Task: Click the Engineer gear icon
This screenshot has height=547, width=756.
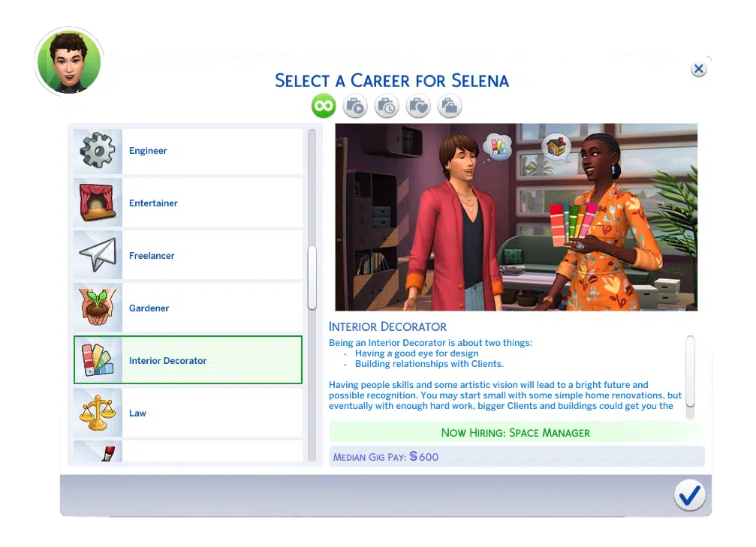Action: coord(98,151)
